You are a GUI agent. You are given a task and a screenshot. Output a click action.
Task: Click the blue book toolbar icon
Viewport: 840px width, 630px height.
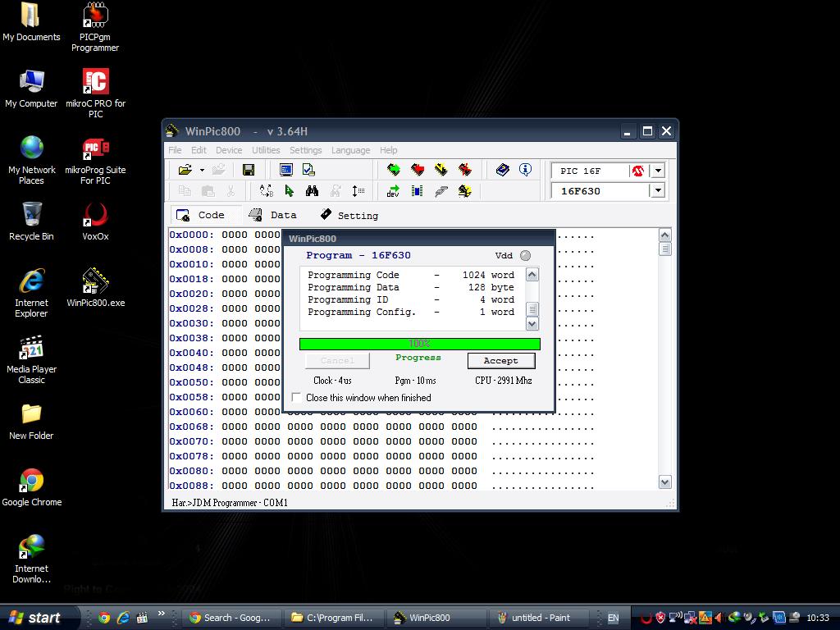pos(503,170)
